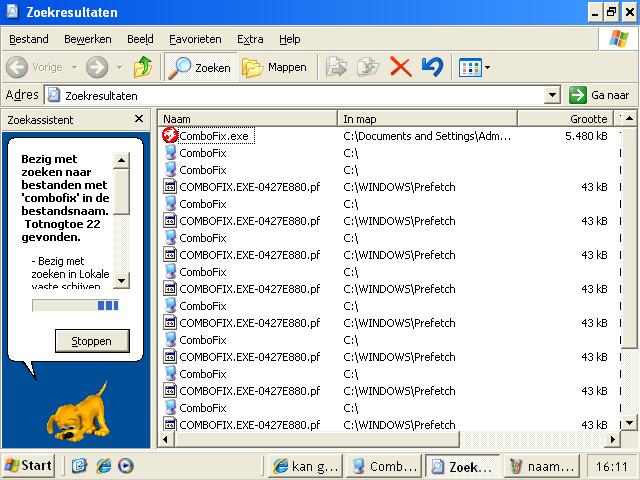Switch to 'Comb...' taskbar window
Screen dimensions: 640x480
(x=384, y=466)
